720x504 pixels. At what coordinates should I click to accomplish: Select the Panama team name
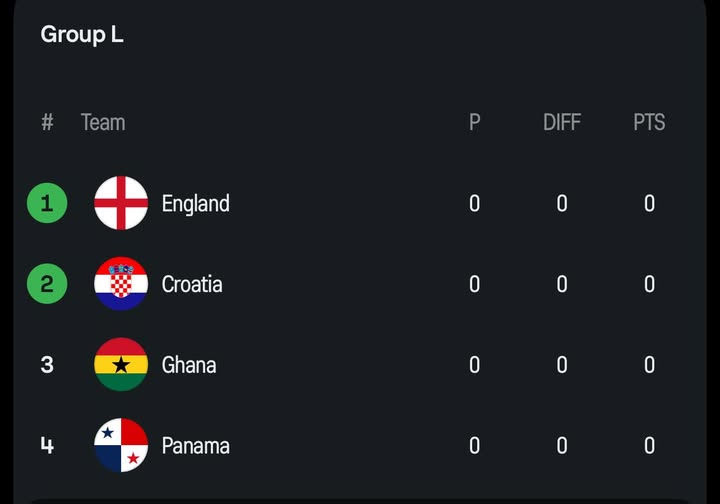coord(195,446)
